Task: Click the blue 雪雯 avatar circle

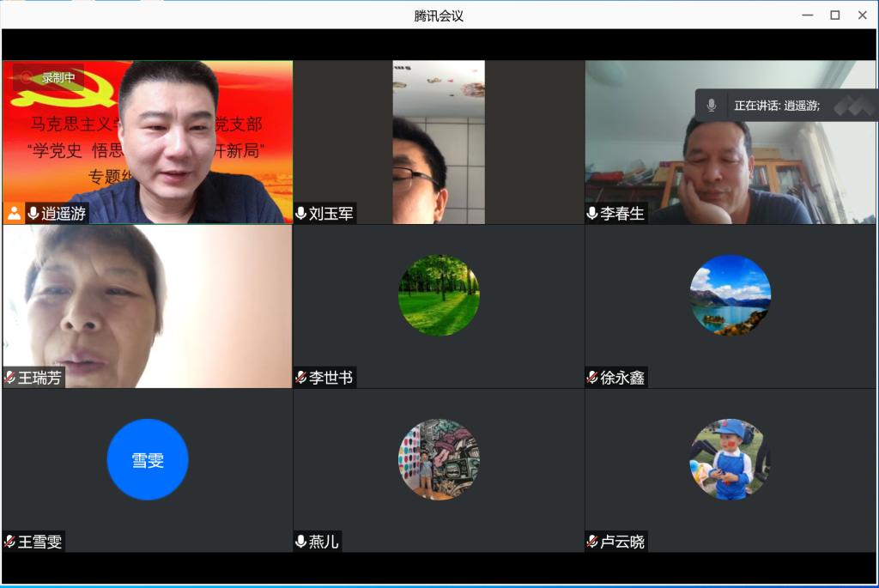Action: [x=148, y=459]
